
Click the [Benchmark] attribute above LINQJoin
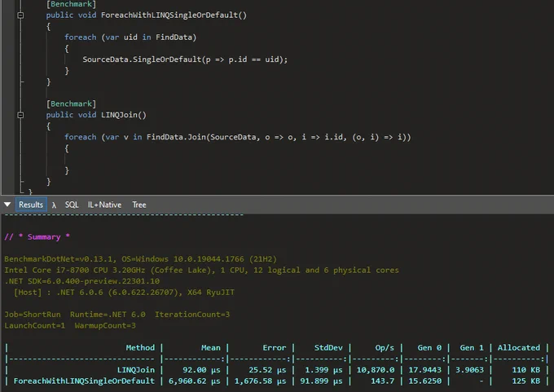pyautogui.click(x=71, y=104)
